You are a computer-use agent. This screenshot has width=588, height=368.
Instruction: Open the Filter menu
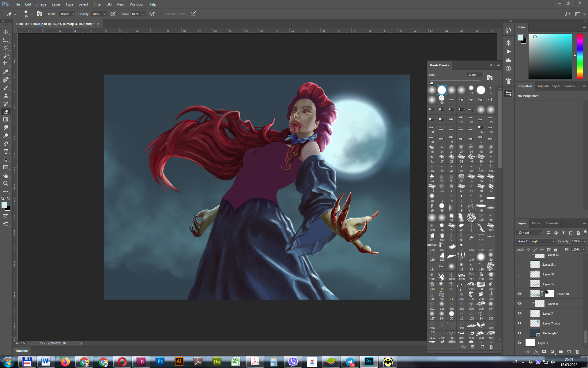(x=98, y=4)
